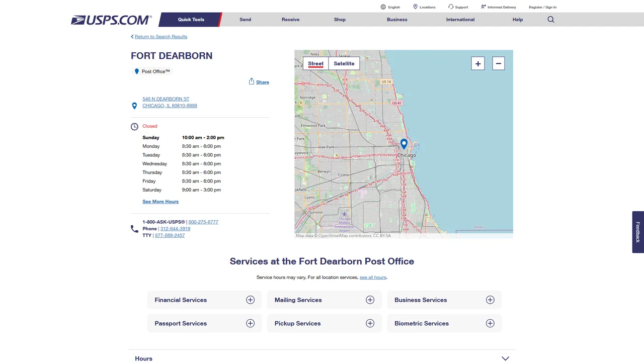Zoom out the map with minus button

tap(499, 63)
